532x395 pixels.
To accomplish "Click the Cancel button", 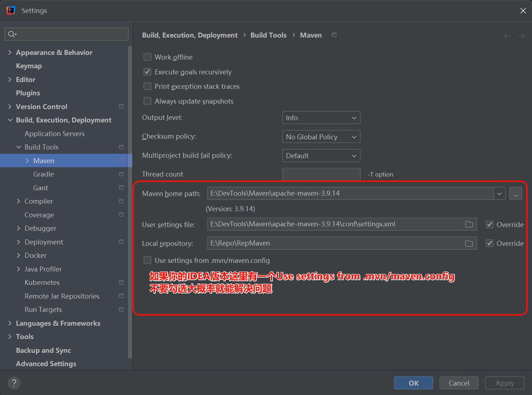I will (459, 383).
